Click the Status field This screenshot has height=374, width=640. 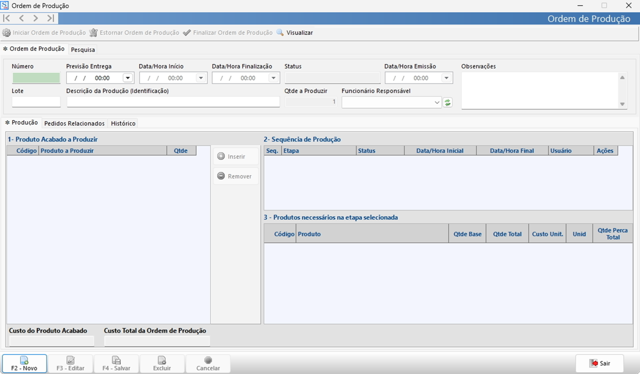332,78
